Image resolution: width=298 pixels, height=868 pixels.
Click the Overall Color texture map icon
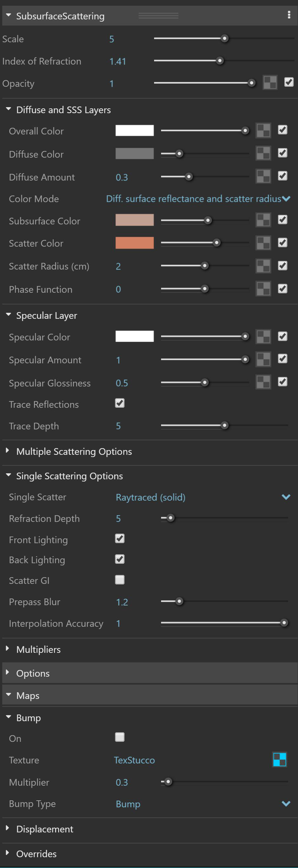point(263,130)
